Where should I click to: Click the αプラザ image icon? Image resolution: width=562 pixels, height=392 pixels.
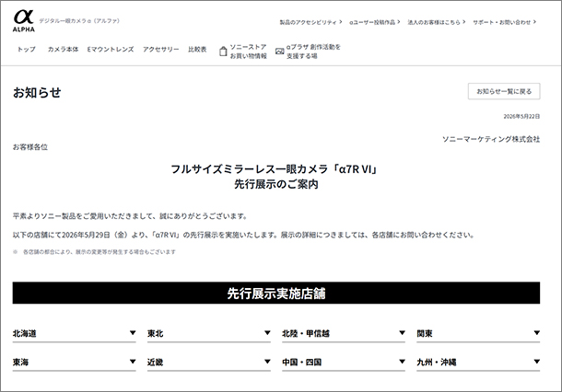pos(279,52)
